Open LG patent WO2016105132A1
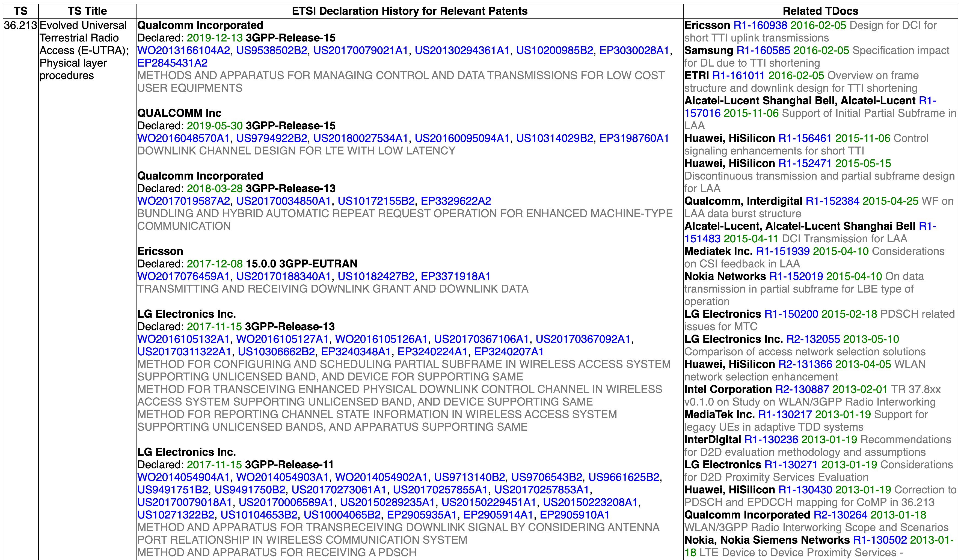This screenshot has width=961, height=560. coord(183,339)
